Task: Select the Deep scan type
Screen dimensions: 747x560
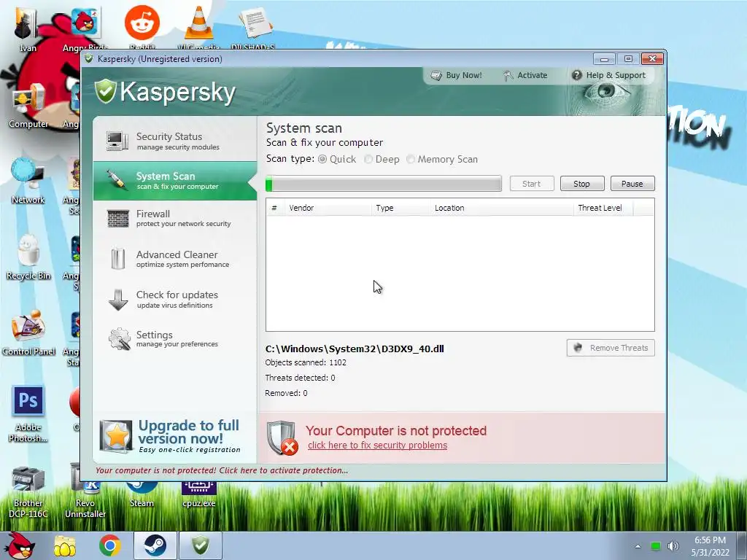Action: click(368, 159)
